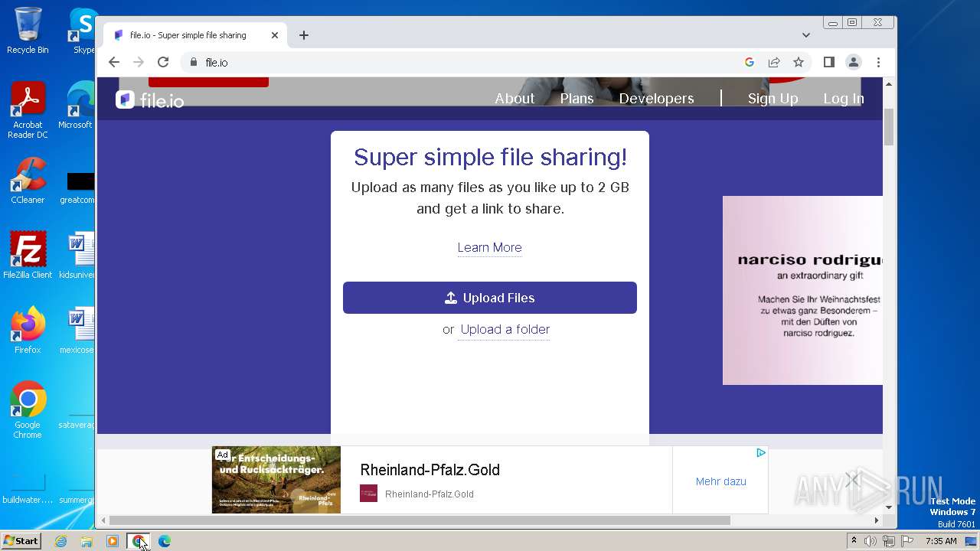Open File Explorer from the taskbar

(x=87, y=541)
